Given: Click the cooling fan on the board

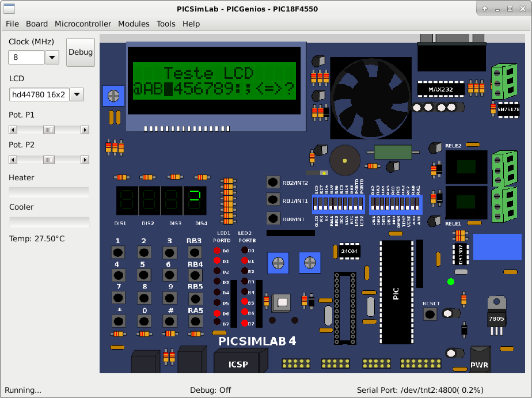Looking at the screenshot, I should 371,98.
